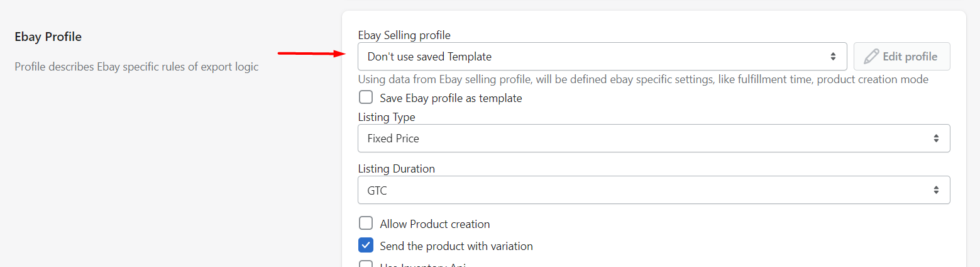Viewport: 980px width, 267px height.
Task: Expand the Fixed Price listing type dropdown
Action: click(x=654, y=138)
